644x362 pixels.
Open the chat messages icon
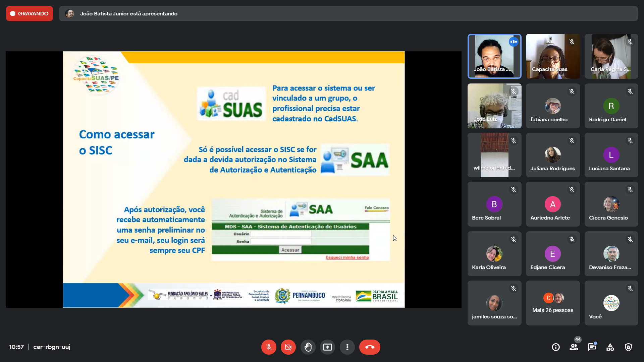[592, 347]
